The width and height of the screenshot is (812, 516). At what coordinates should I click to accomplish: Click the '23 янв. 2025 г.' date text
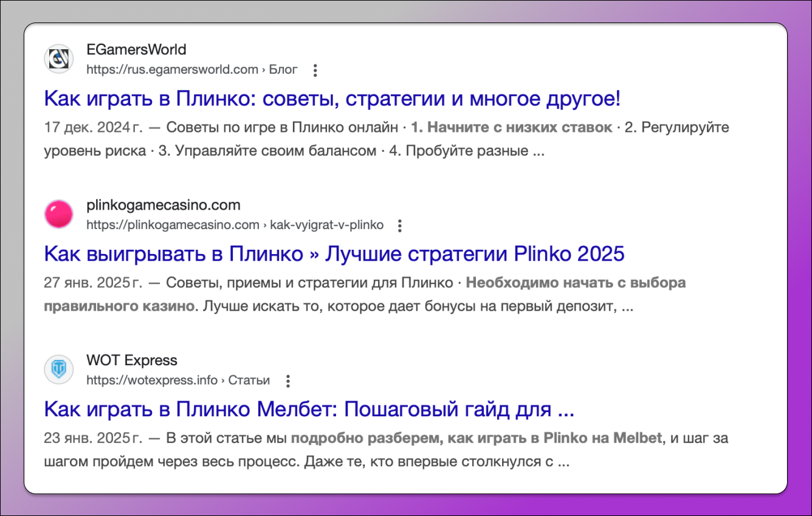92,438
